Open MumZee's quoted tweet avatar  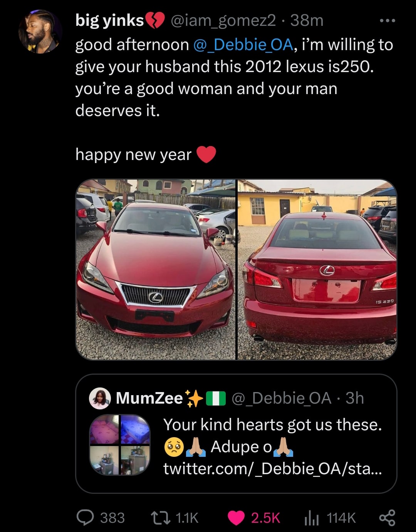click(100, 398)
